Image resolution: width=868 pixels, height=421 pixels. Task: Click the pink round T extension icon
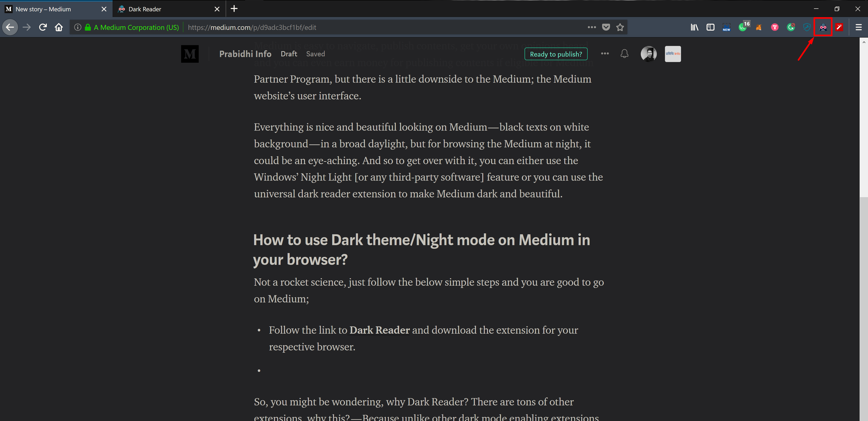775,27
